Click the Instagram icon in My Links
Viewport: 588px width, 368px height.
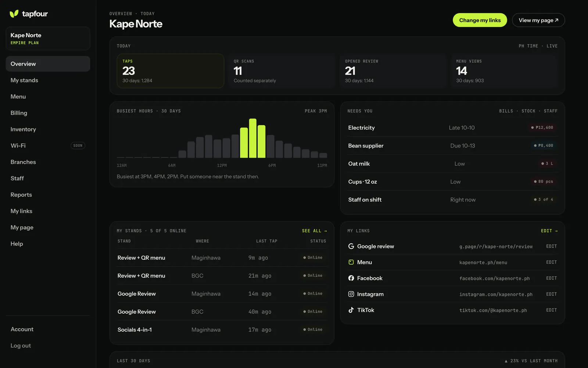(x=351, y=294)
